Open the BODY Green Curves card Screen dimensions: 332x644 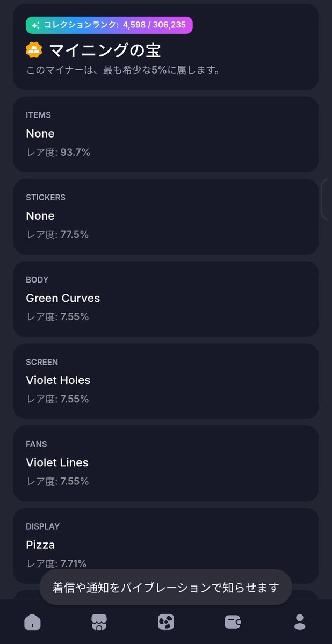[x=165, y=299]
